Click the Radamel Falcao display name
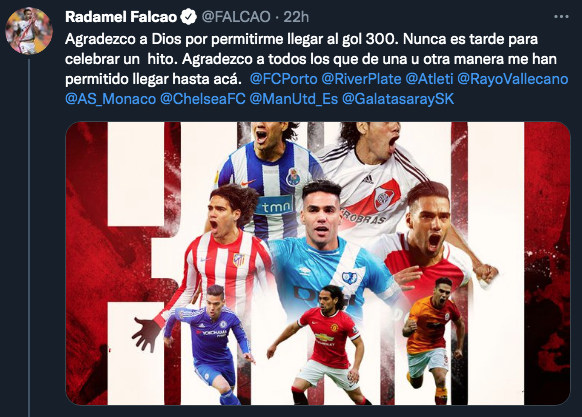Image resolution: width=582 pixels, height=417 pixels. (121, 17)
